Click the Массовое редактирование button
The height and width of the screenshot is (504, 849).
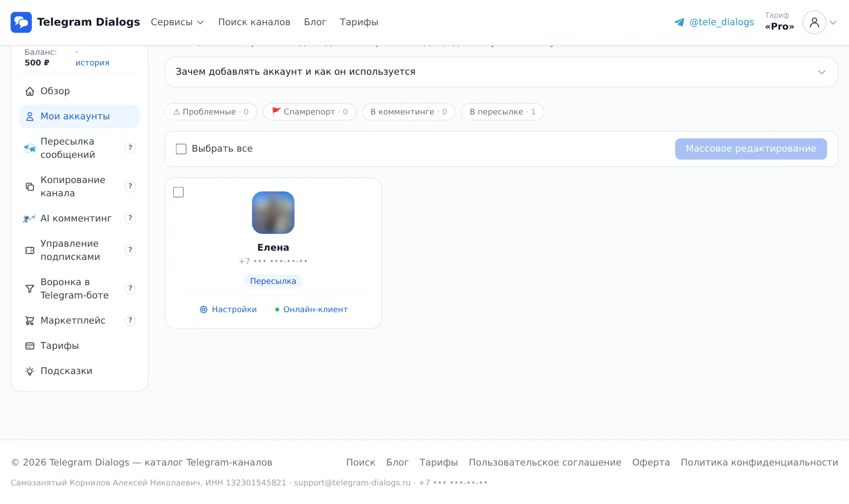(x=751, y=149)
